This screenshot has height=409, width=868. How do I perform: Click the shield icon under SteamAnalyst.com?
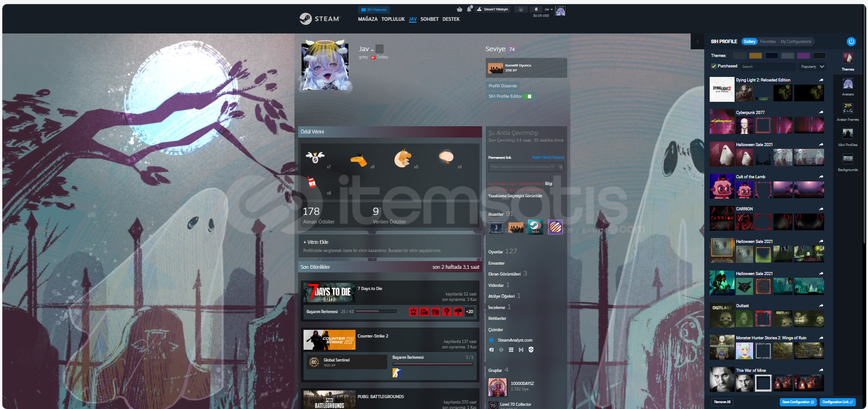(x=531, y=350)
